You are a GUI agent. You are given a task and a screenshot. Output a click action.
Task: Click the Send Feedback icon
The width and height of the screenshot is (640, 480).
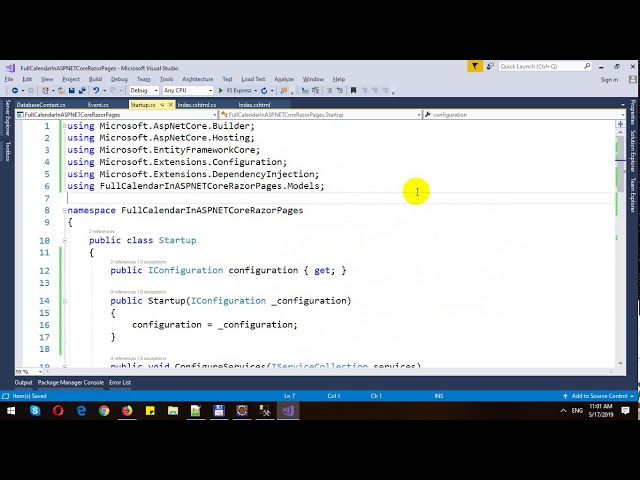tap(490, 66)
